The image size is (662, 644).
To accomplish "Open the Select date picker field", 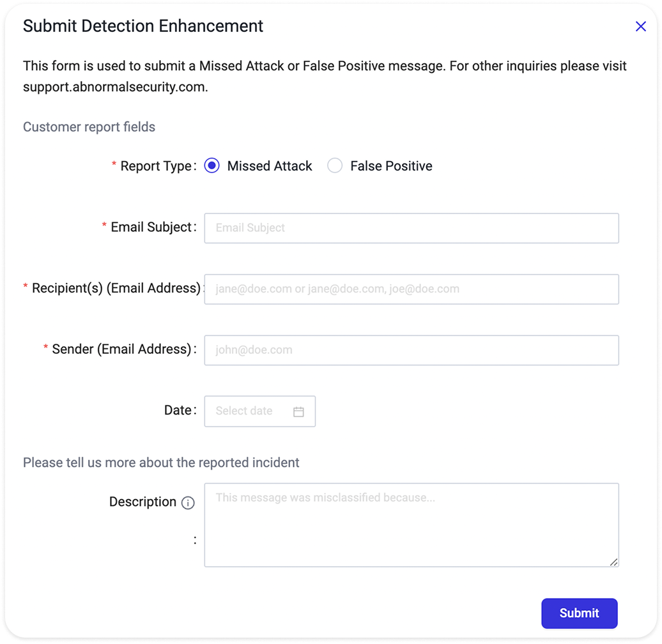I will point(259,411).
